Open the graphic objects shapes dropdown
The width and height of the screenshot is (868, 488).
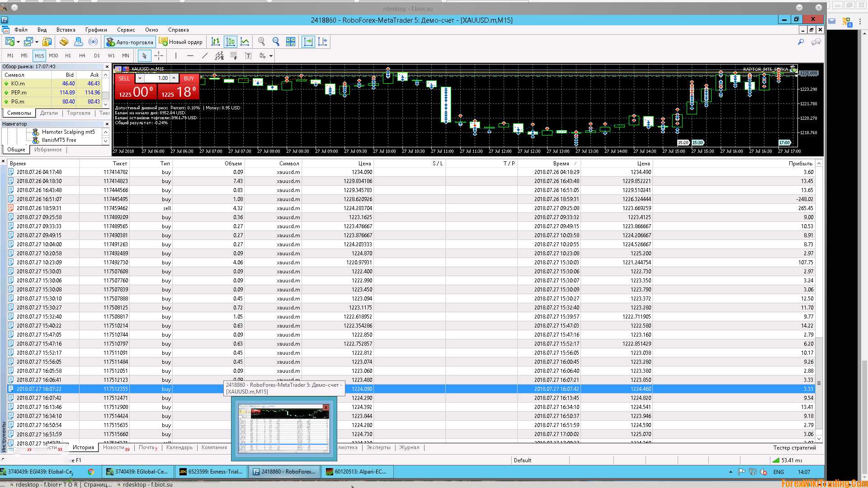tap(271, 56)
